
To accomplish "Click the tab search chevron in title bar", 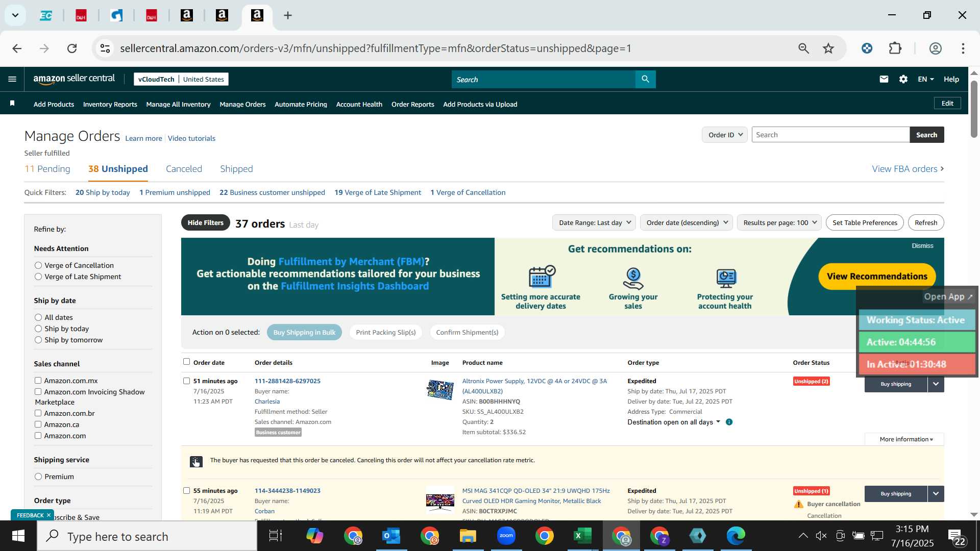I will 15,15.
